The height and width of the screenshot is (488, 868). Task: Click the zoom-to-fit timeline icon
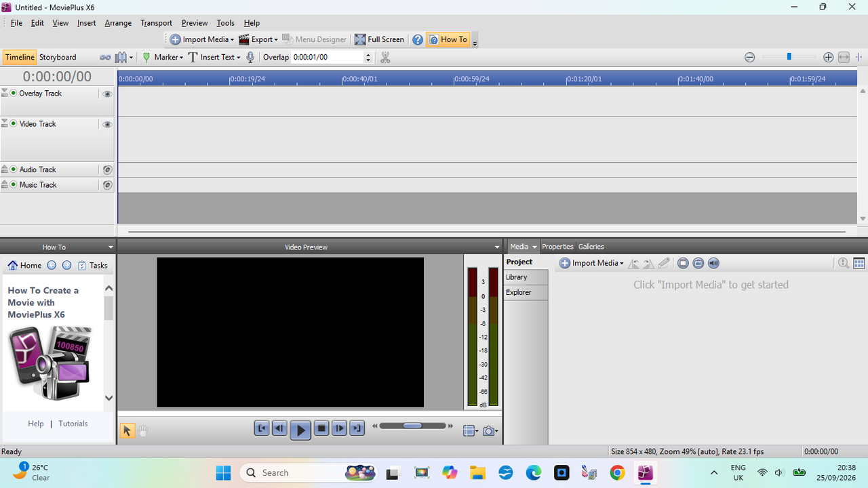844,58
